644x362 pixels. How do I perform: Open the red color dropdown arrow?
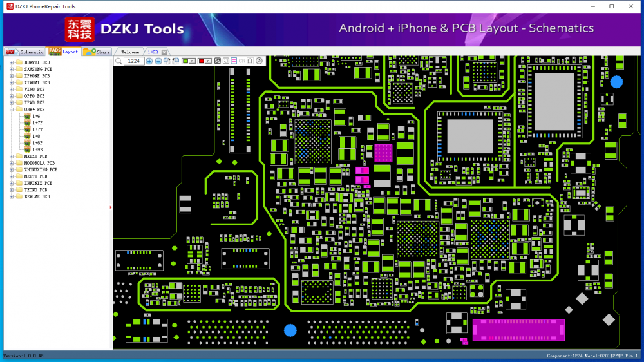point(209,61)
